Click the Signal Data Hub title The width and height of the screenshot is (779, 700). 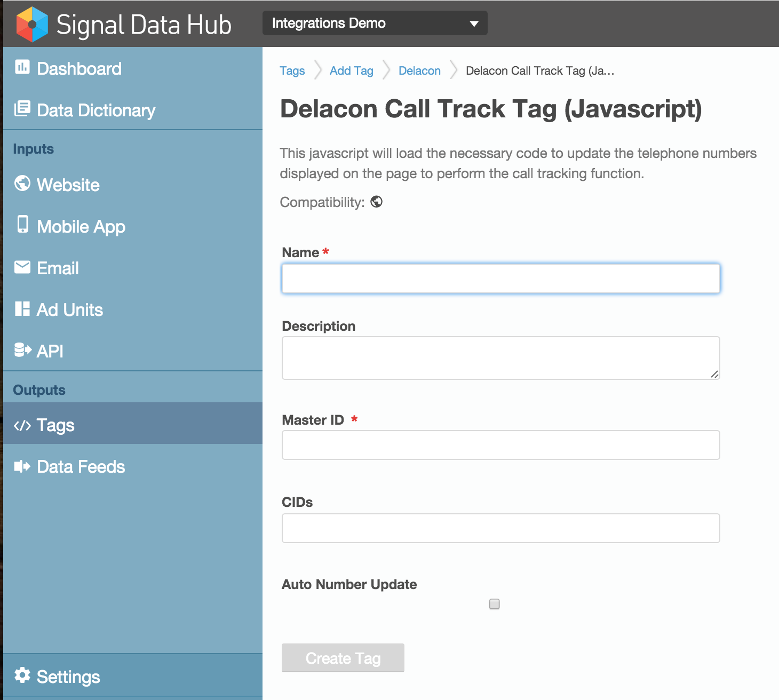click(144, 25)
